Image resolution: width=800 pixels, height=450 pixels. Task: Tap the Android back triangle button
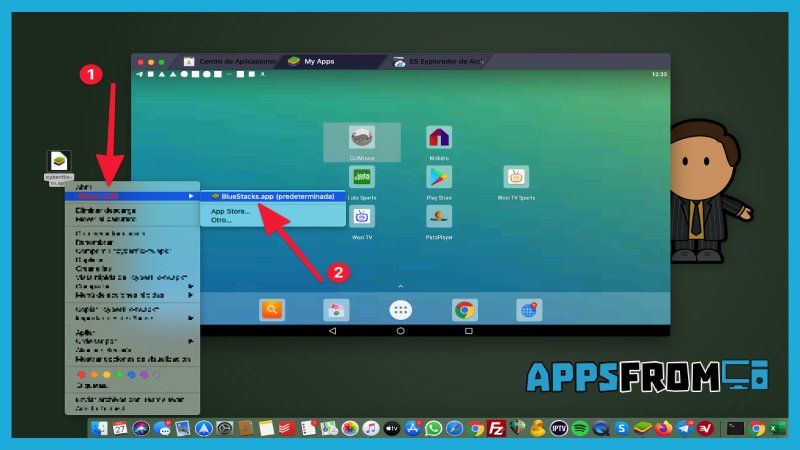[x=333, y=331]
